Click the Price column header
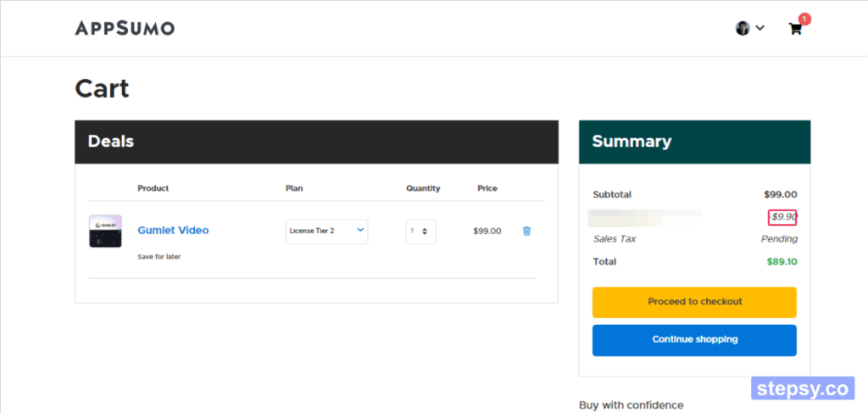 tap(487, 188)
